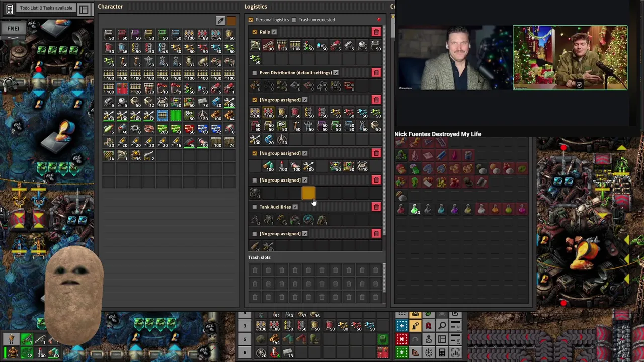Pick the blue transport belts 54 in Character inventory
Image resolution: width=644 pixels, height=362 pixels.
(x=216, y=35)
